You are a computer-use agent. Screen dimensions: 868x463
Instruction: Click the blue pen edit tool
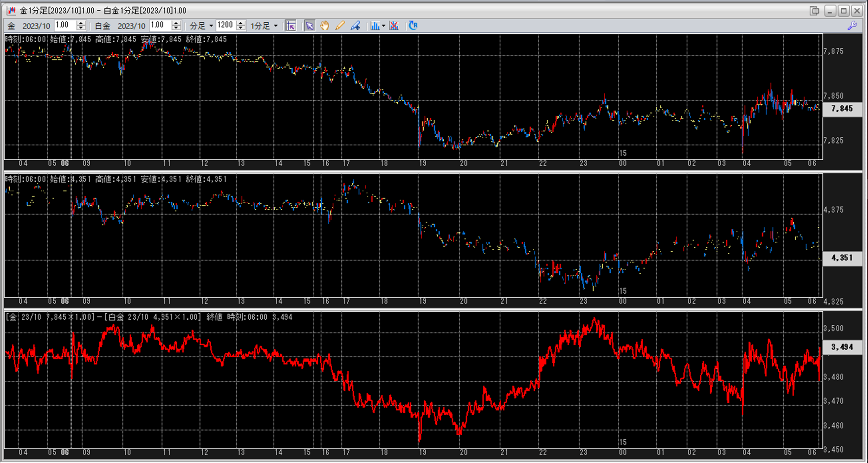click(x=355, y=26)
